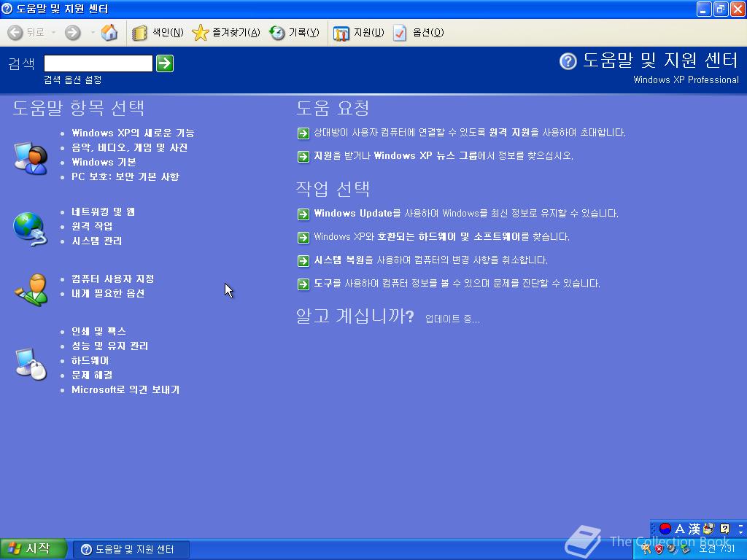Viewport: 747px width, 560px height.
Task: Open 'PC 보호: 보안 기본 사항' topic
Action: (125, 176)
